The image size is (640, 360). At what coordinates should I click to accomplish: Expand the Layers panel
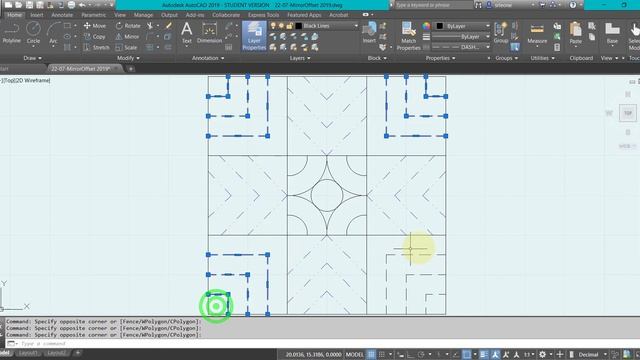[300, 58]
